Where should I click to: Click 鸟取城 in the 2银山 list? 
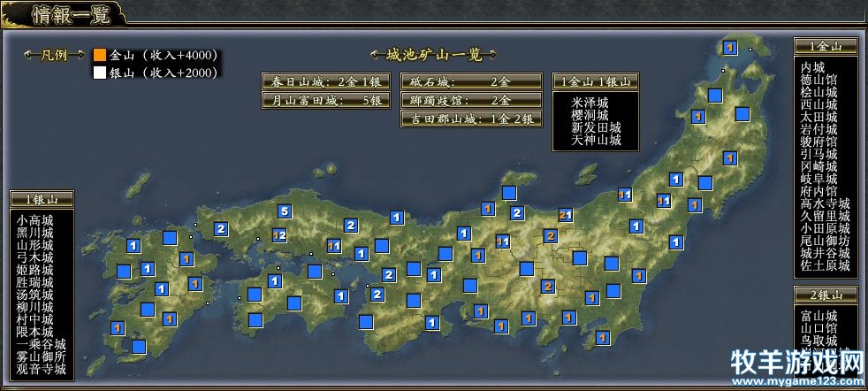tap(819, 341)
